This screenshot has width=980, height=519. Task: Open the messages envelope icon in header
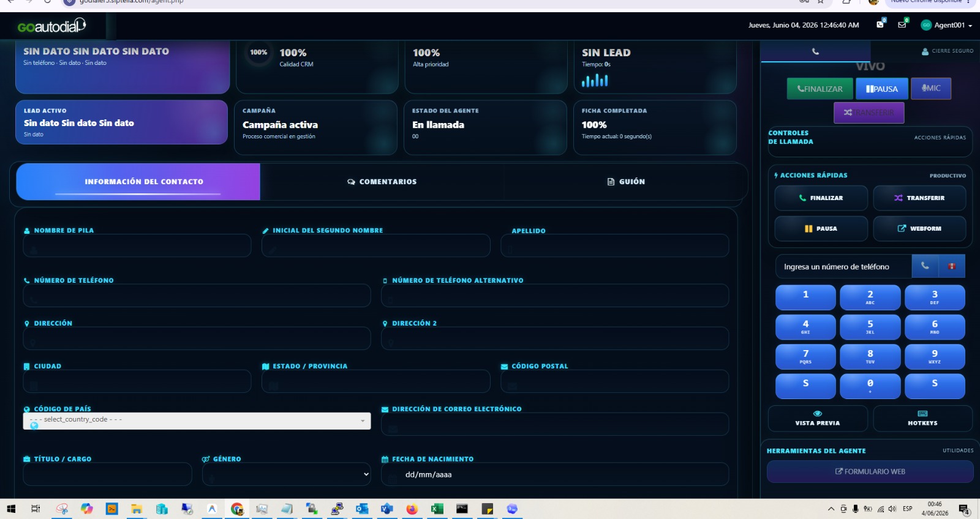pyautogui.click(x=902, y=24)
